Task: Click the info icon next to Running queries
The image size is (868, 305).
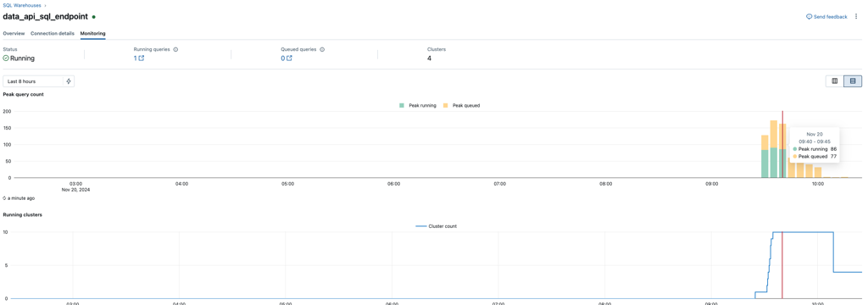Action: pyautogui.click(x=175, y=49)
